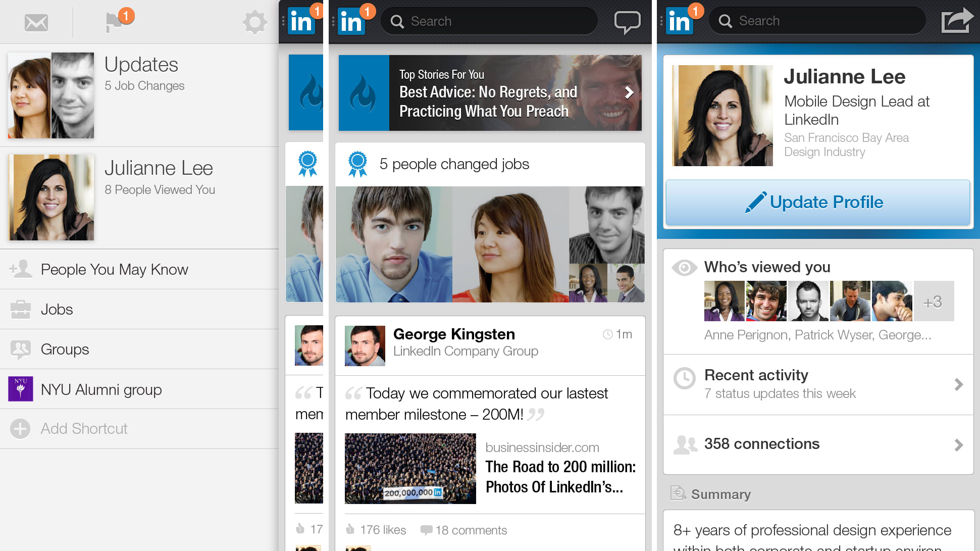Viewport: 980px width, 551px height.
Task: Tap the +3 extra viewers thumbnail
Action: click(934, 301)
